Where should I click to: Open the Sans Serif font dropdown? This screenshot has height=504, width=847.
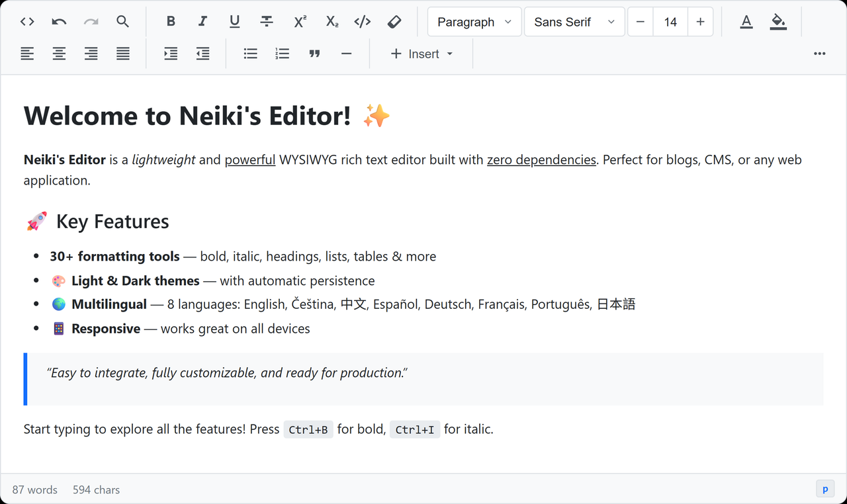[574, 22]
